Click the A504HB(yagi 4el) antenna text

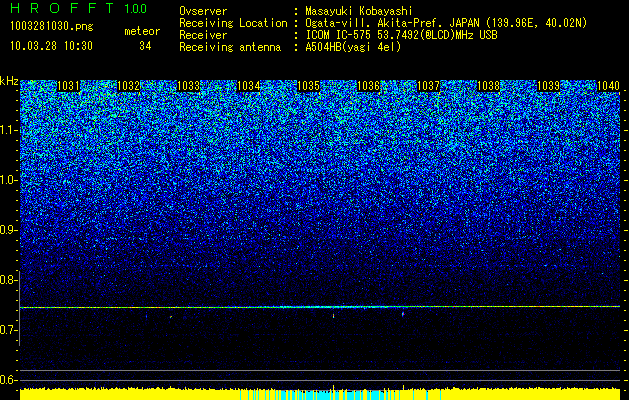pyautogui.click(x=353, y=47)
